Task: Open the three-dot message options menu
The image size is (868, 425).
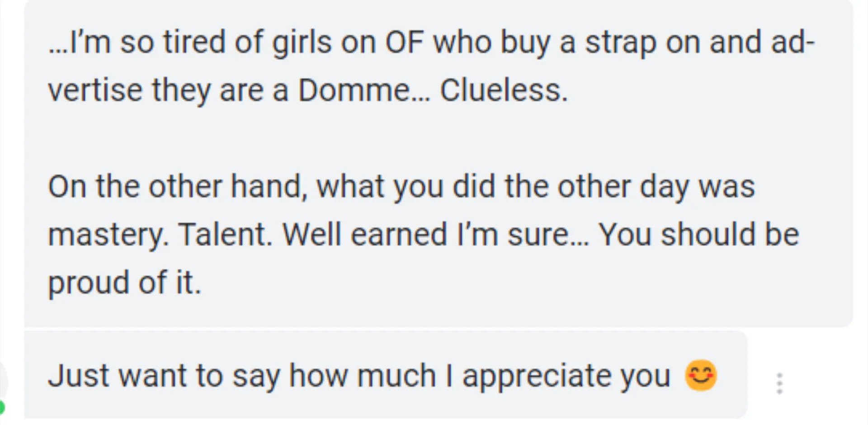Action: pos(779,383)
